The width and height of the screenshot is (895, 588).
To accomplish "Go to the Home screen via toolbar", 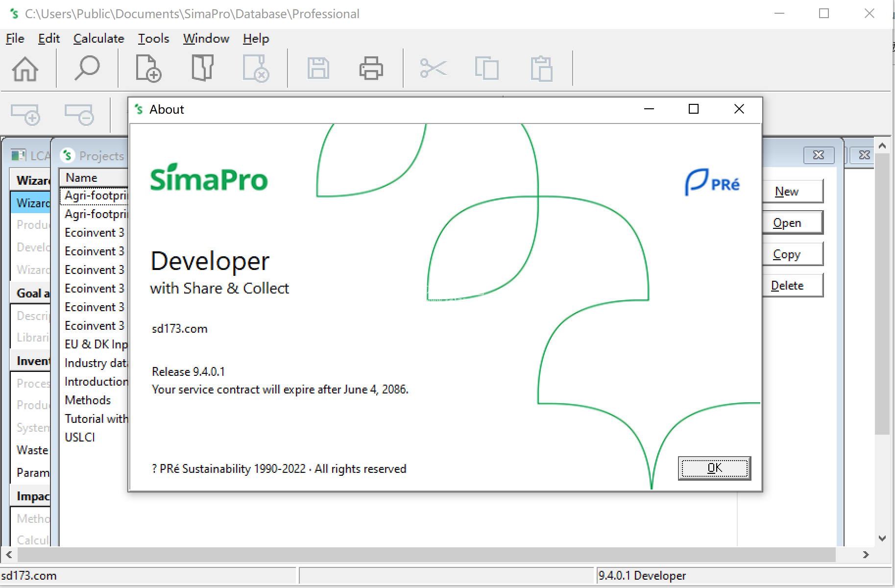I will pyautogui.click(x=25, y=69).
